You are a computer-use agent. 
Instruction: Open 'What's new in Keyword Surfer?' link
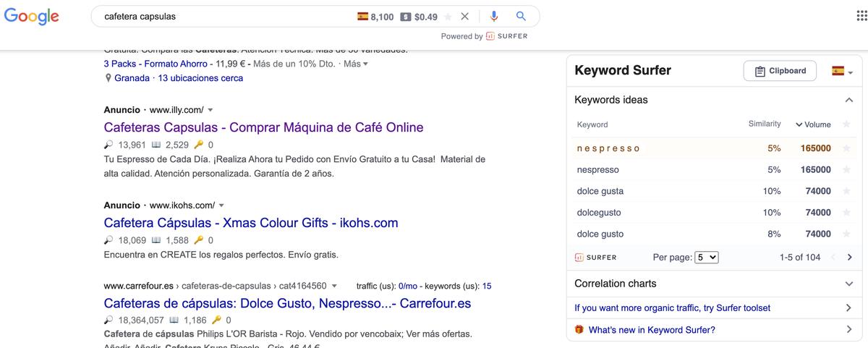[652, 330]
